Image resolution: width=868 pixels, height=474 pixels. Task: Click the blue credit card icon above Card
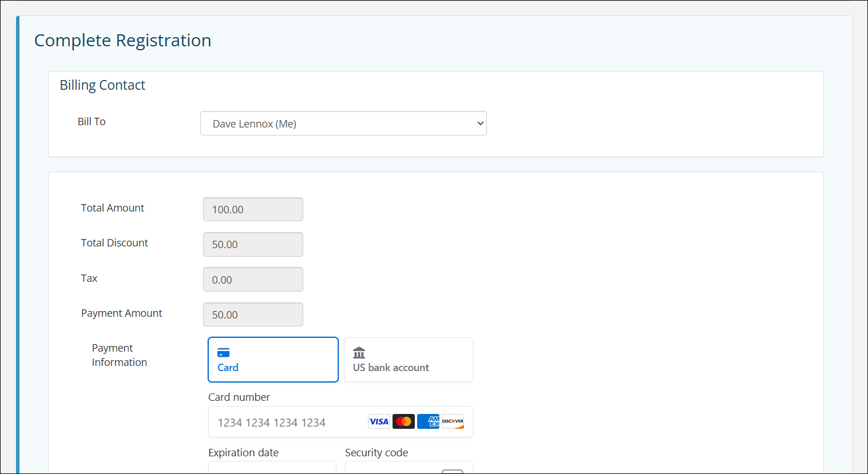pyautogui.click(x=223, y=352)
